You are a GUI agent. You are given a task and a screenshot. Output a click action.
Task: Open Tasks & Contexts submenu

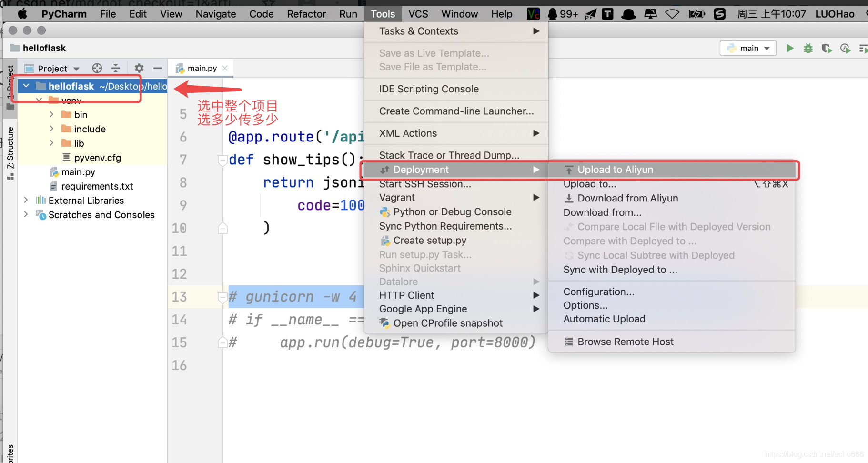[456, 31]
